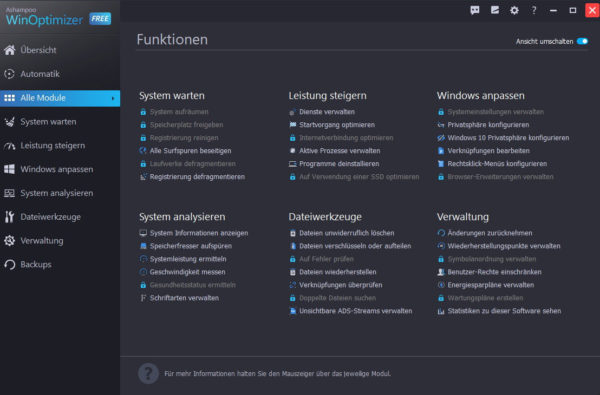
Task: Open Backups in sidebar
Action: point(36,264)
